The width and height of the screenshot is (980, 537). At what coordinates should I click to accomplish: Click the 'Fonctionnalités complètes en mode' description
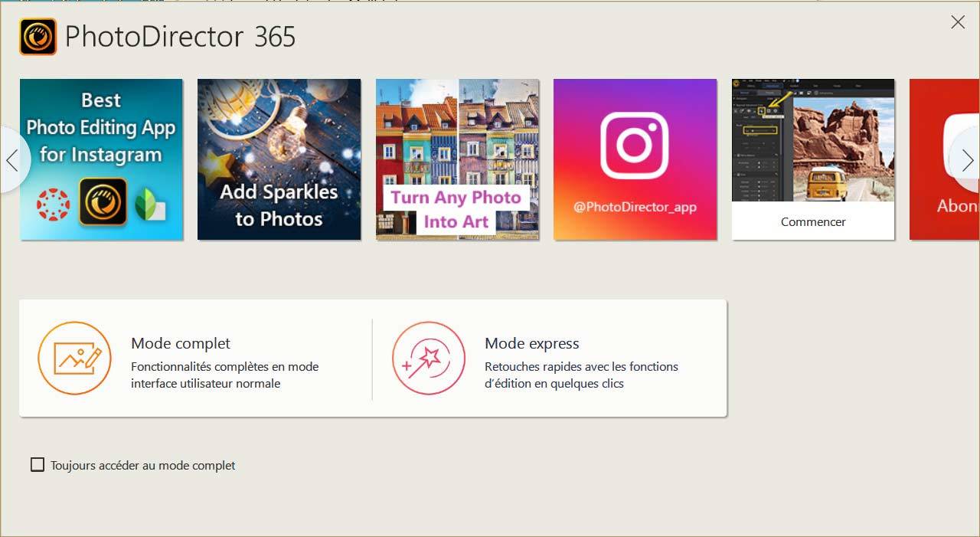[x=225, y=366]
